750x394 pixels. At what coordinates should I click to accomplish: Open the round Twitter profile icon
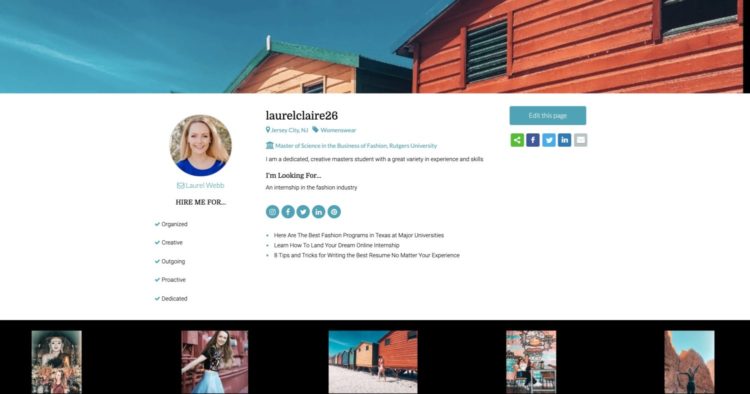tap(303, 212)
